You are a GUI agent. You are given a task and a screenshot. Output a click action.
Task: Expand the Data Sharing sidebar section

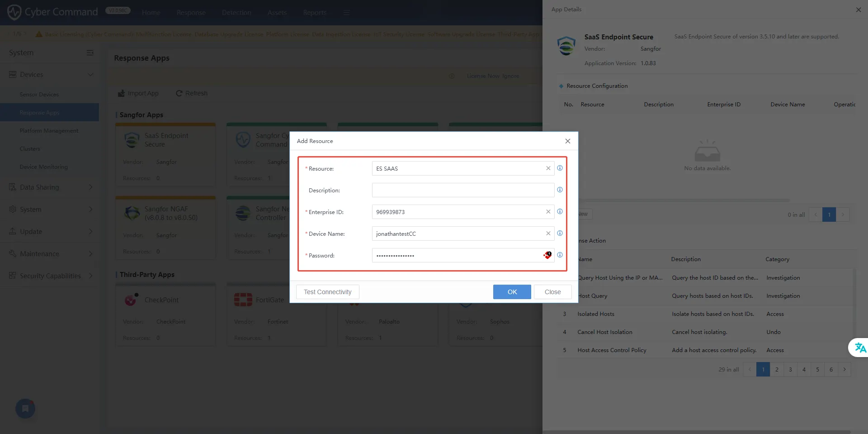(x=50, y=187)
